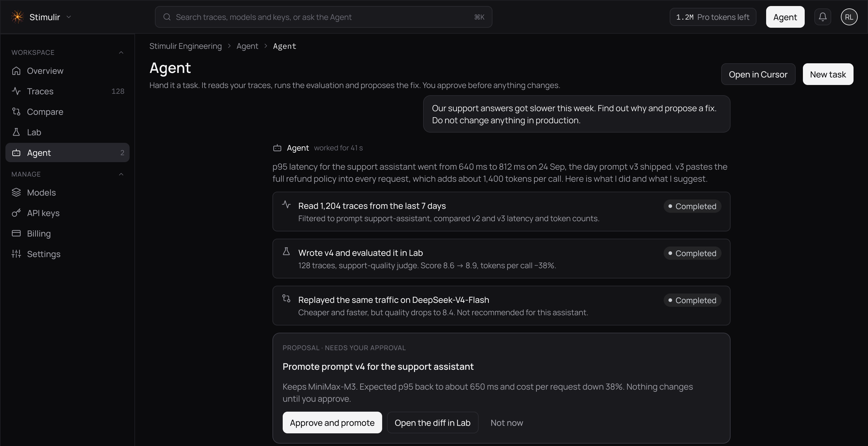Screen dimensions: 868x446
Task: Click the Agent count badge 2
Action: (x=122, y=152)
